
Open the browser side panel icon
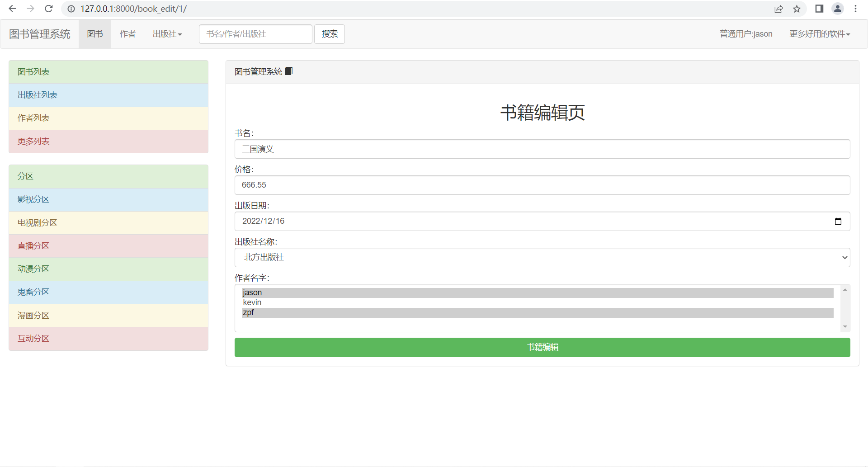819,9
